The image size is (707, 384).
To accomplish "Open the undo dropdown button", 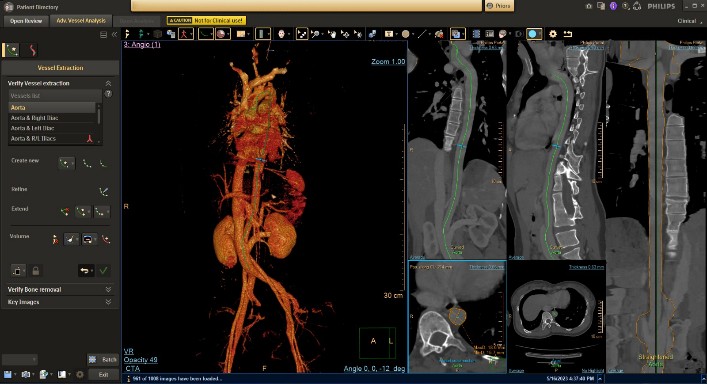I will click(x=86, y=270).
